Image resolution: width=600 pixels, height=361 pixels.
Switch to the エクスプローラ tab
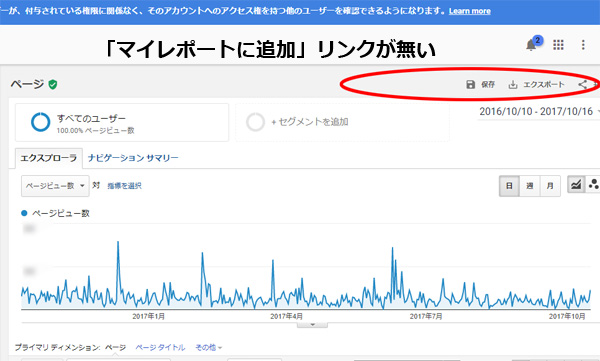pos(49,158)
